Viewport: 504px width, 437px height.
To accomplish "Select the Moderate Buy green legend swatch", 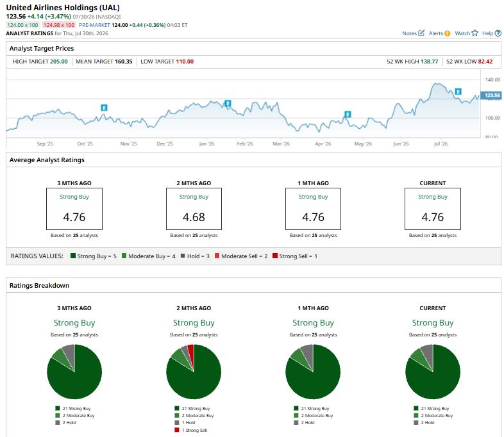I will [124, 256].
